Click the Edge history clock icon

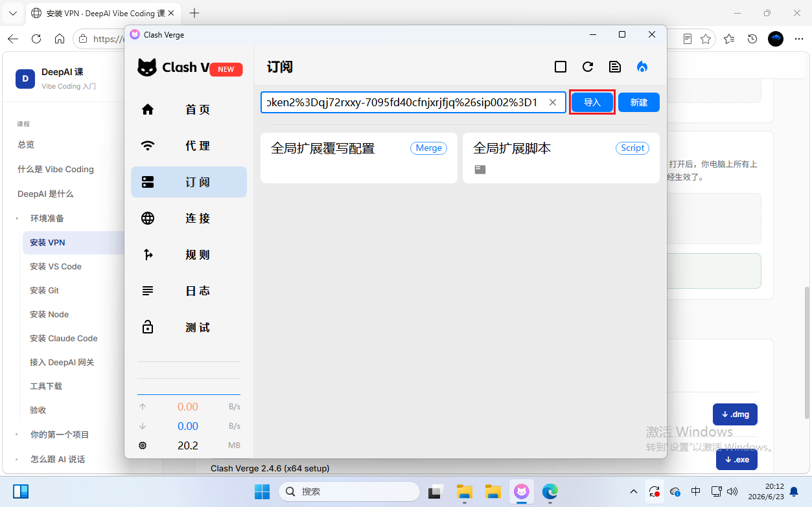[752, 39]
